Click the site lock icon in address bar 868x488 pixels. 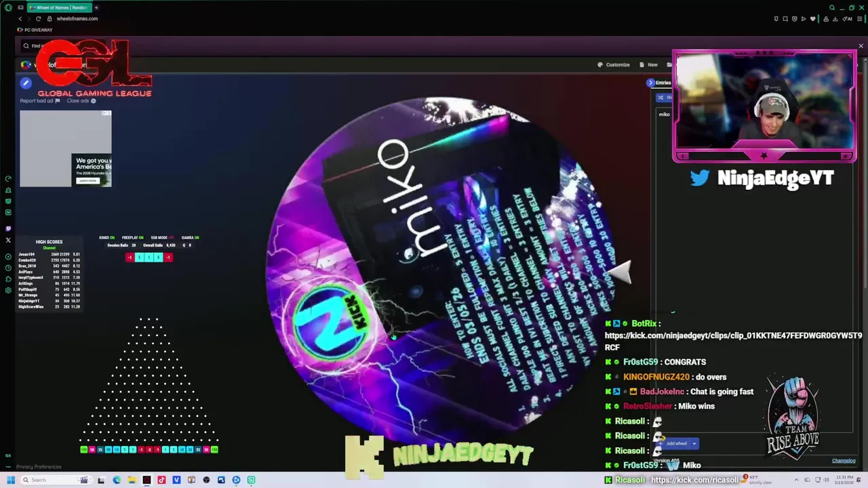(50, 19)
